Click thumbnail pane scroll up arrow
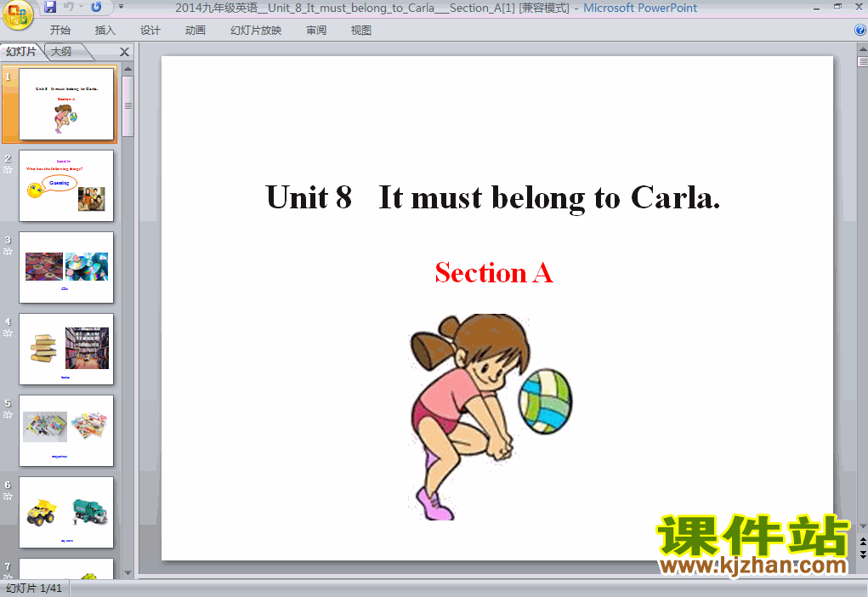The image size is (868, 597). point(128,69)
